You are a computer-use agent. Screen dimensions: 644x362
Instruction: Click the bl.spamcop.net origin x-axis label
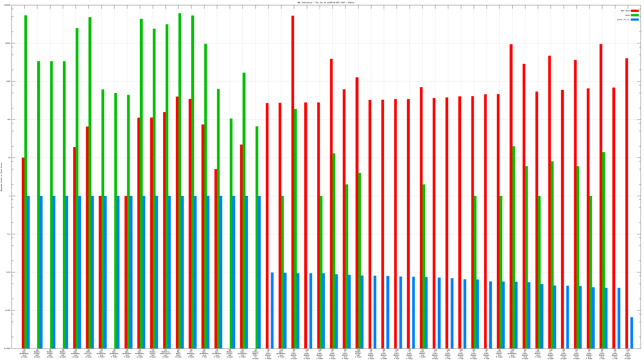point(191,353)
